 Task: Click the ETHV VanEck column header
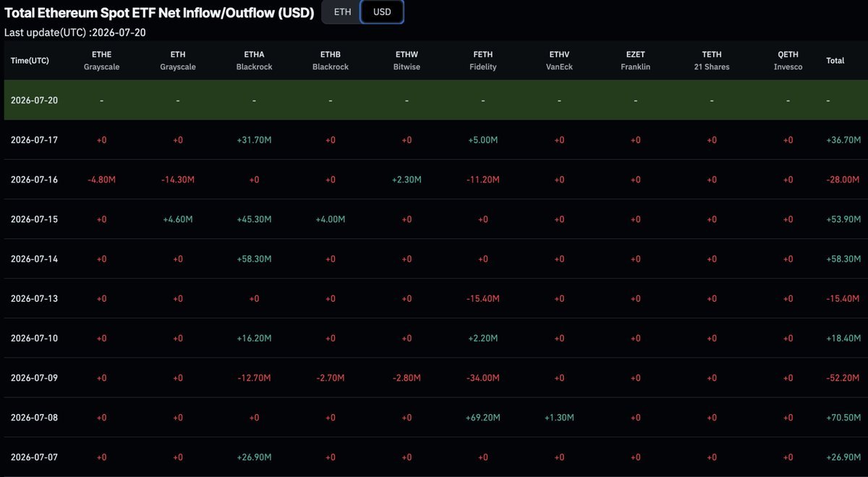click(x=559, y=61)
